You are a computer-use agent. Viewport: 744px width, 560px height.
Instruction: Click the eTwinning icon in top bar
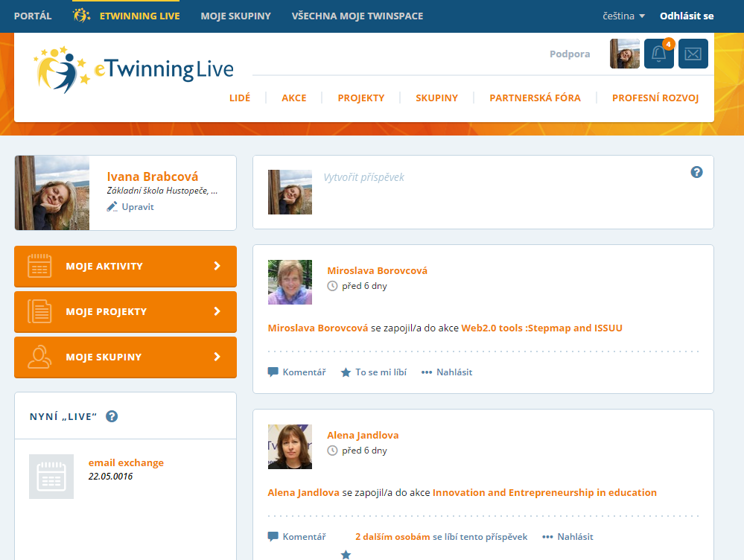pyautogui.click(x=82, y=16)
